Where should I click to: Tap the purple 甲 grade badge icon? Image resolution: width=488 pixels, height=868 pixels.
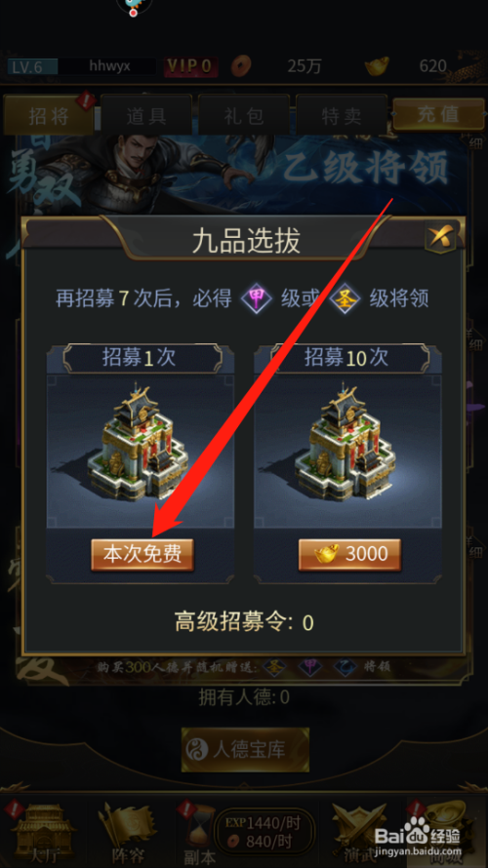coord(257,299)
